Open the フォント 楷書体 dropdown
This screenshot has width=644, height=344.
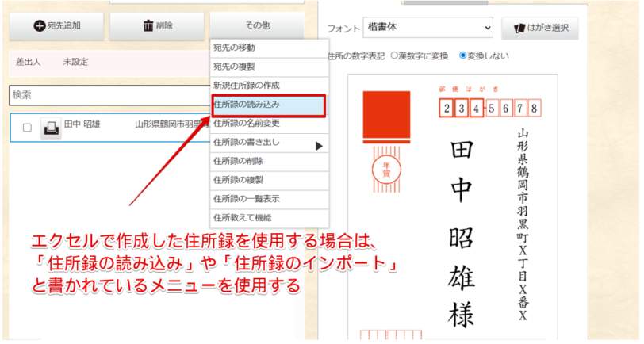pos(428,28)
